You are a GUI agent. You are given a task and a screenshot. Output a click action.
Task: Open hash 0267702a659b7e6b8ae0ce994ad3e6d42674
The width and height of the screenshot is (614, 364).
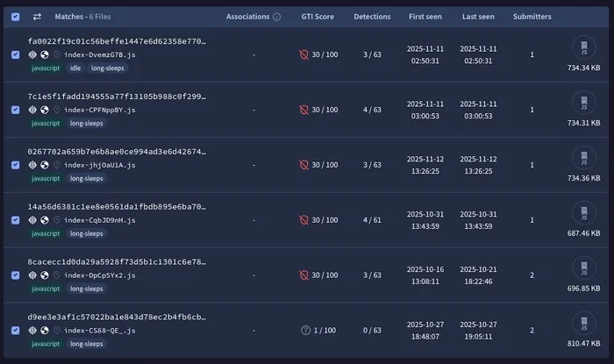tap(117, 152)
